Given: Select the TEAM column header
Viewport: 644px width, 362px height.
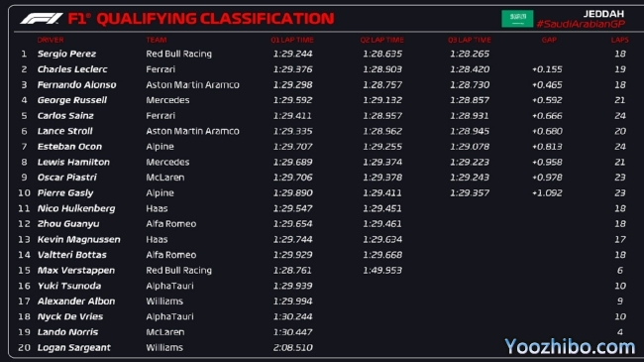Looking at the screenshot, I should click(x=157, y=40).
